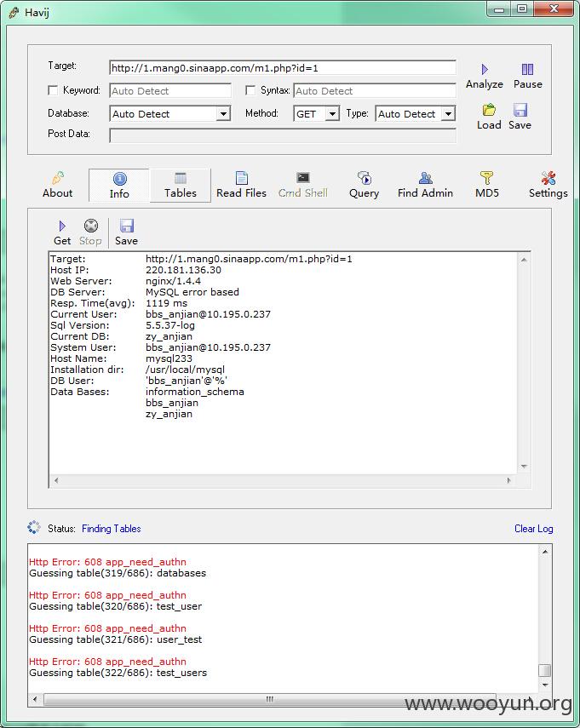580x728 pixels.
Task: Click the log line Guessing table(322/686): test_users
Action: [118, 673]
